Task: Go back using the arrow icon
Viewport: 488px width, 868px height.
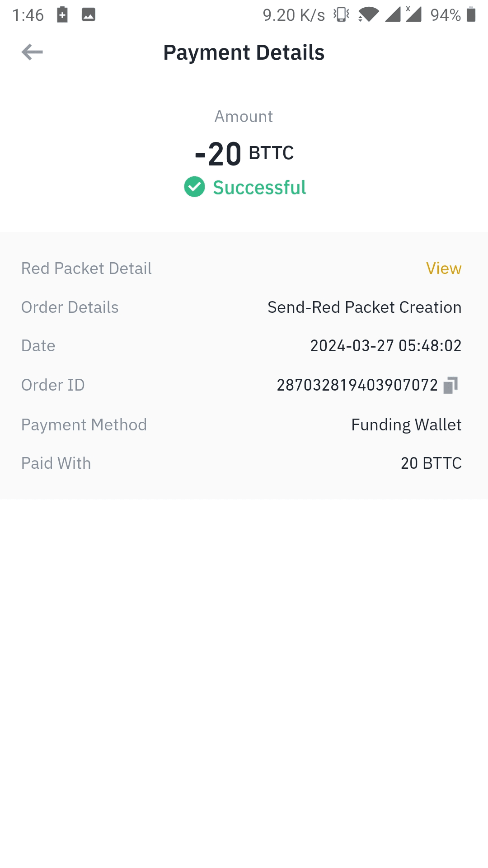Action: click(x=32, y=52)
